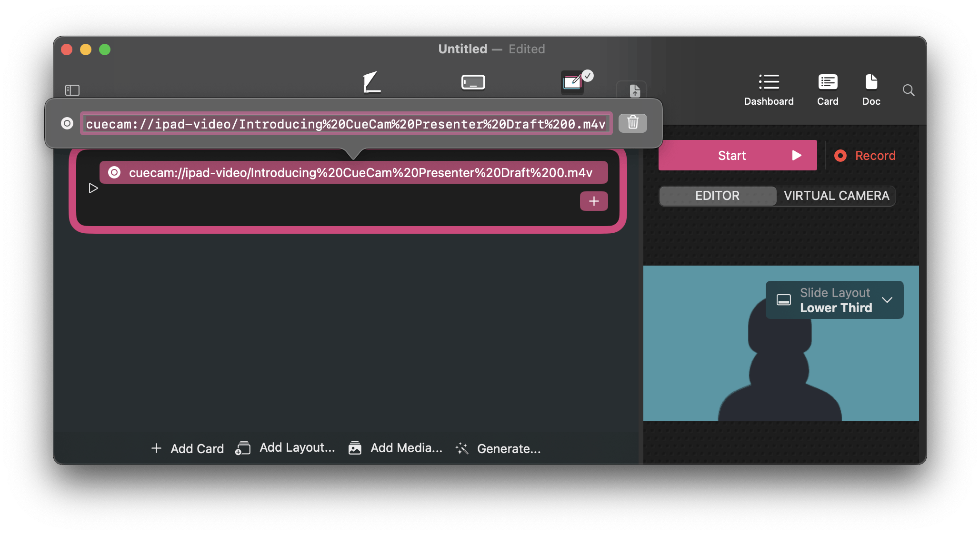980x535 pixels.
Task: Select the teleprompter script pen icon
Action: pyautogui.click(x=372, y=82)
